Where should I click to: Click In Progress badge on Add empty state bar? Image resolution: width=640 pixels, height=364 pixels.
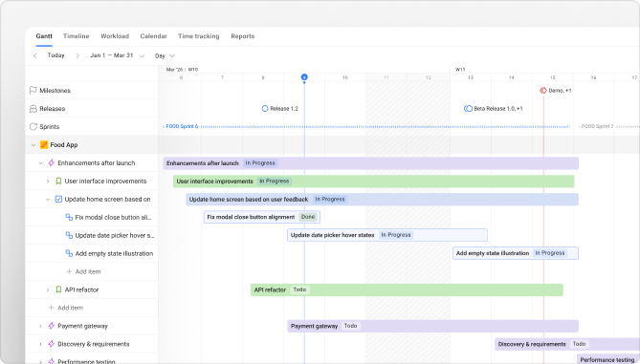click(550, 253)
